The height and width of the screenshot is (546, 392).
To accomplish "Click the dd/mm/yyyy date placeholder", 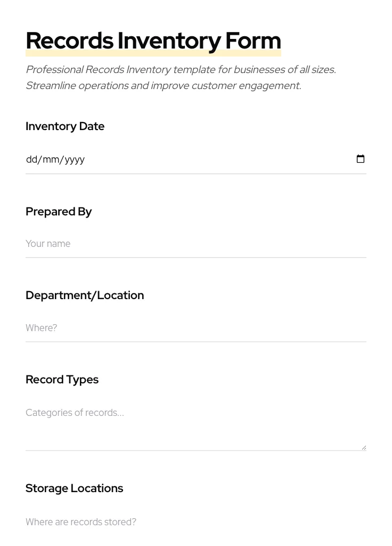I will click(x=55, y=159).
